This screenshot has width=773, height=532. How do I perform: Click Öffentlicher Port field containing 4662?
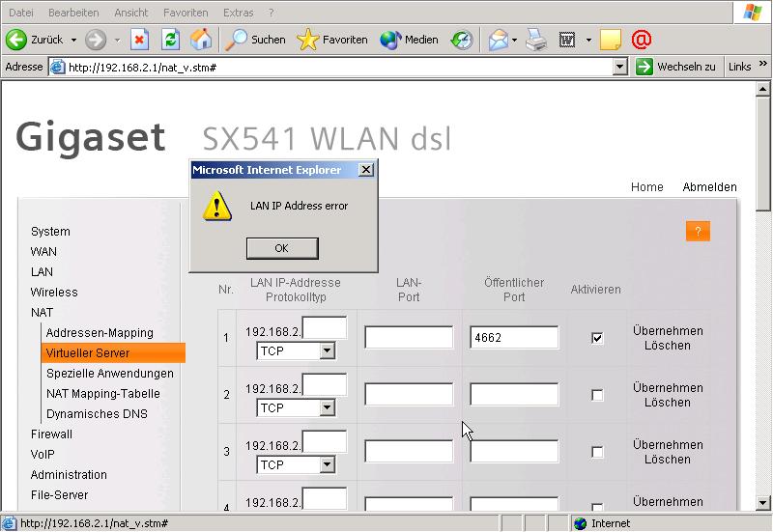coord(514,337)
